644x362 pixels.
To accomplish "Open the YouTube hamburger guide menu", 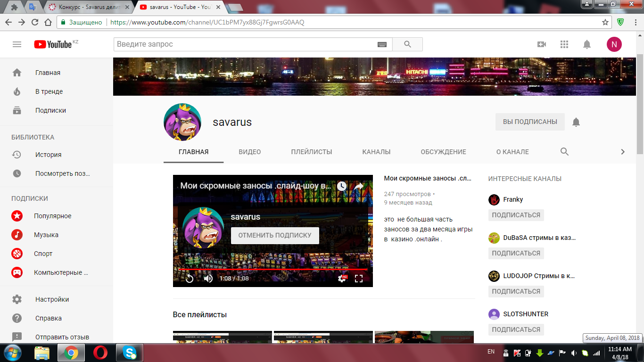I will coord(17,44).
